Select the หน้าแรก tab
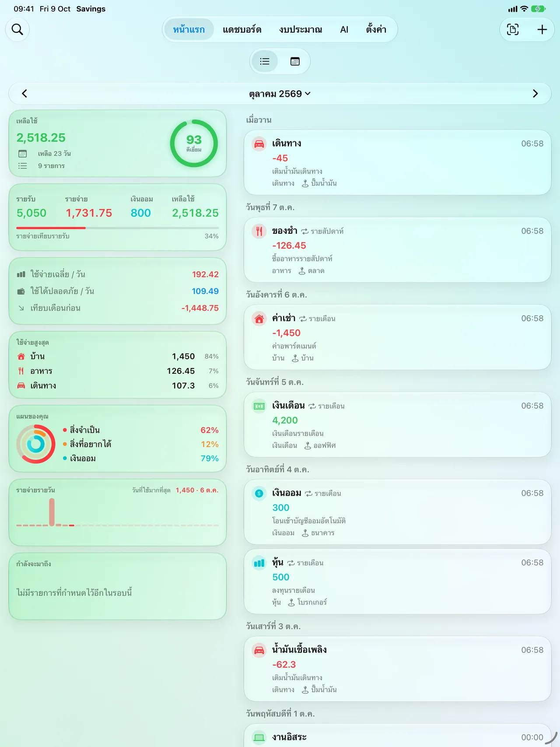The height and width of the screenshot is (747, 560). [x=189, y=29]
